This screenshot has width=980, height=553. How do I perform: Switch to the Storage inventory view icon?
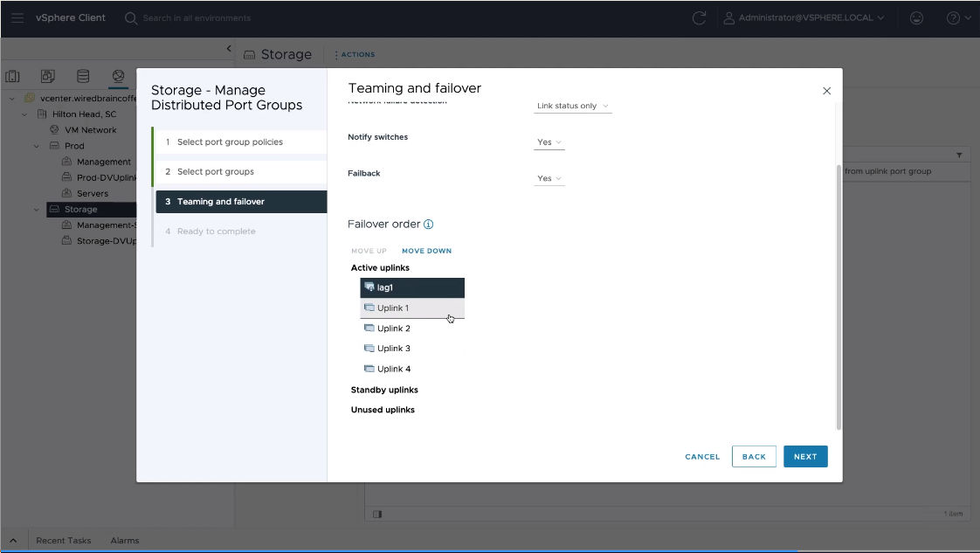83,77
